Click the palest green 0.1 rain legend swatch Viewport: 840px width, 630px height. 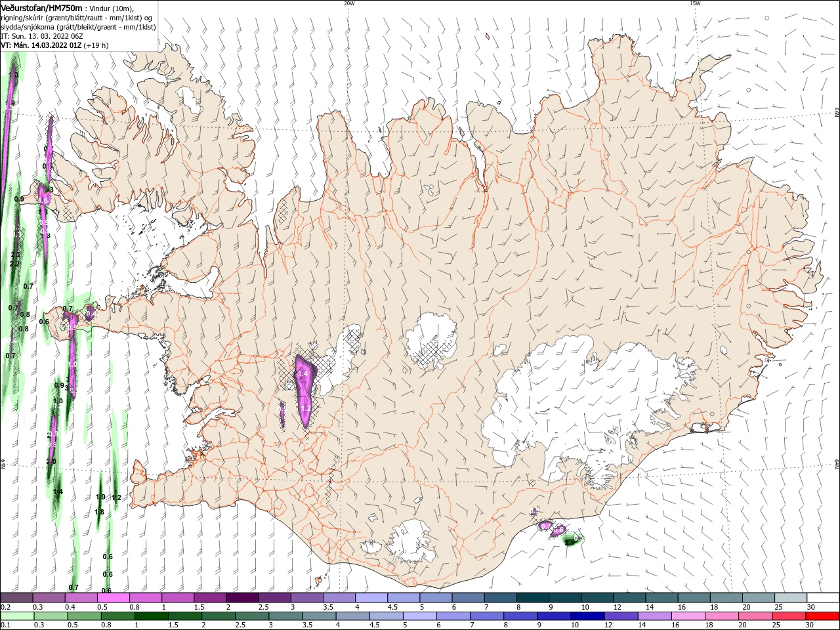[x=16, y=616]
